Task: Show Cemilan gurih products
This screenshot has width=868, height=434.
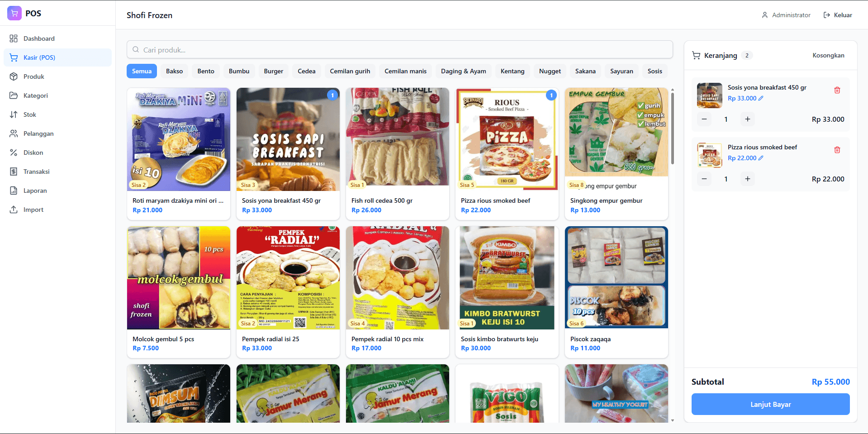Action: 350,71
